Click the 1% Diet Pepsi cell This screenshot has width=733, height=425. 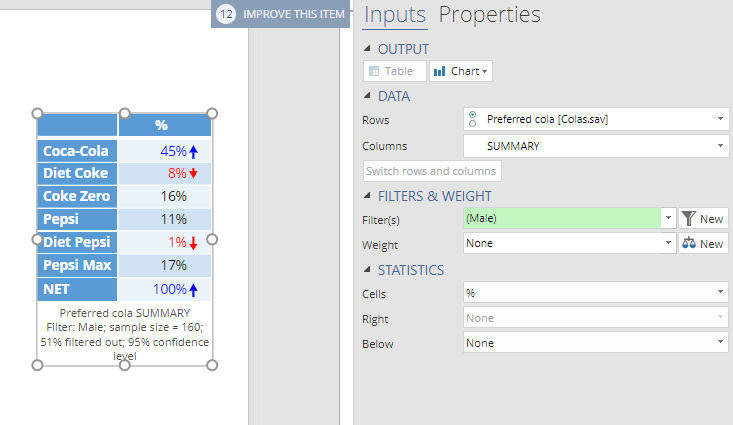click(x=165, y=242)
